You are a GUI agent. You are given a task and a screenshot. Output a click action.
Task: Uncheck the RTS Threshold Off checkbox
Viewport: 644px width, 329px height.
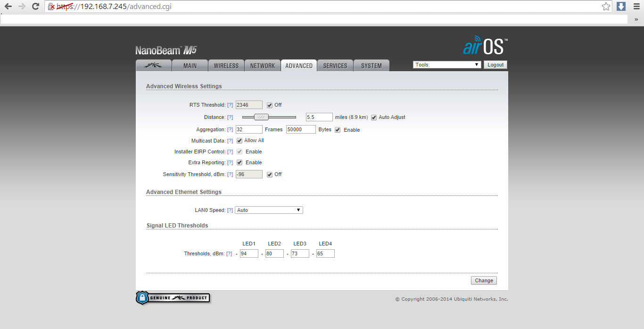(270, 105)
